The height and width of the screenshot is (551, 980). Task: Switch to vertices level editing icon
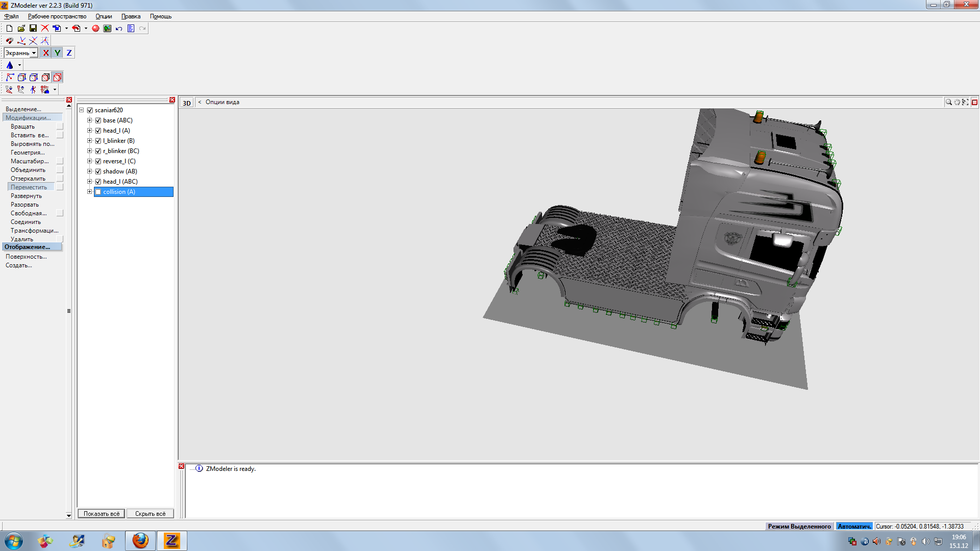[10, 78]
